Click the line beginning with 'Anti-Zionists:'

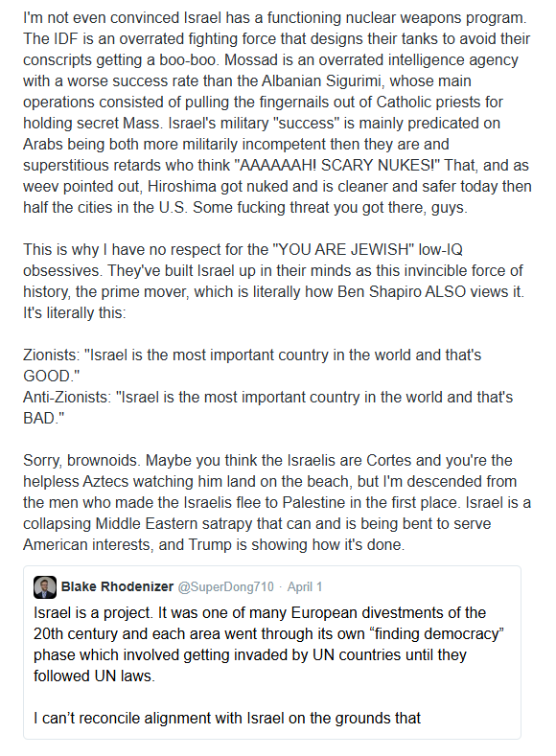(x=268, y=407)
